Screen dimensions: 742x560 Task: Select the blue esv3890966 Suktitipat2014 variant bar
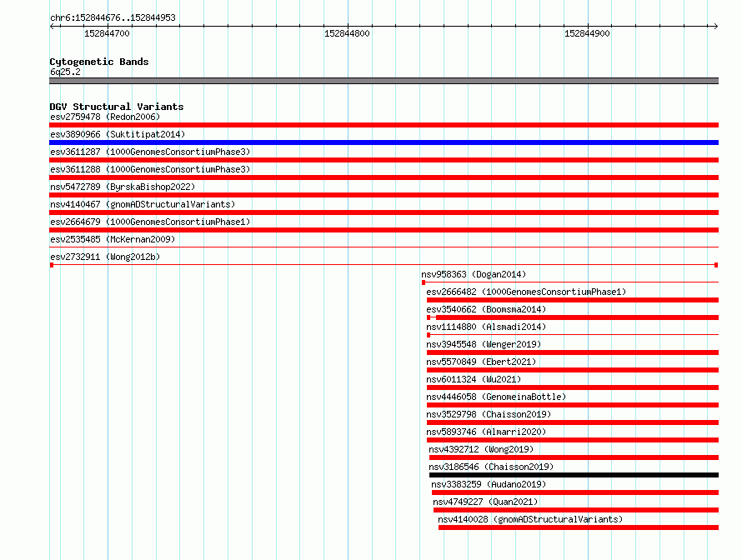[384, 142]
